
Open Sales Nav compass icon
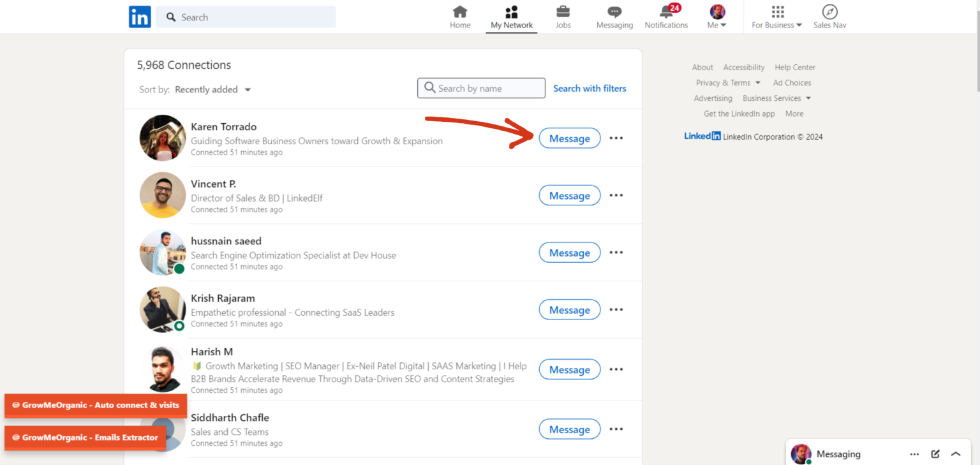pos(829,17)
